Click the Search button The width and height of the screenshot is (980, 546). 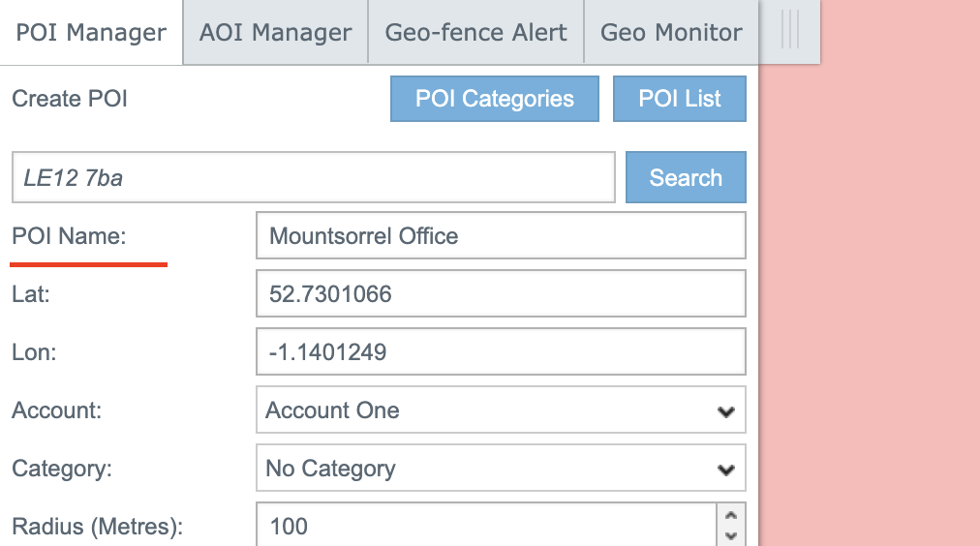tap(685, 177)
